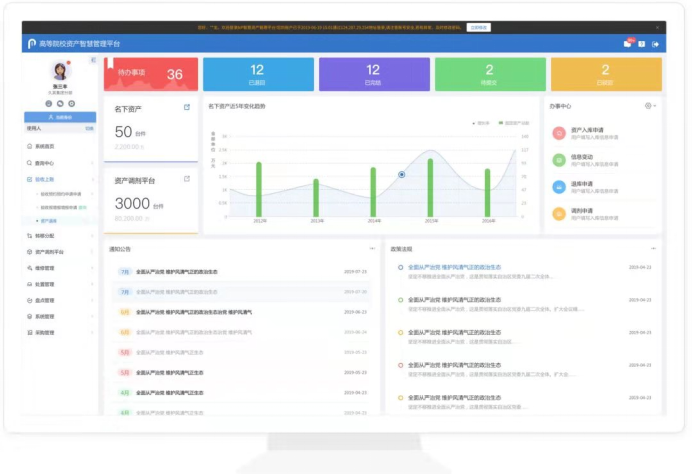Click the green 信息变动 icon
The image size is (693, 474).
coord(559,159)
